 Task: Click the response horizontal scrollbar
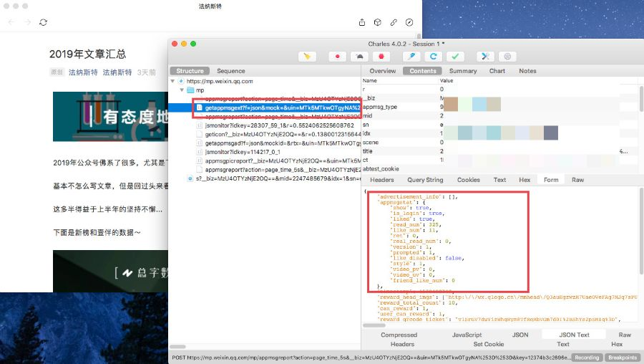[x=374, y=325]
